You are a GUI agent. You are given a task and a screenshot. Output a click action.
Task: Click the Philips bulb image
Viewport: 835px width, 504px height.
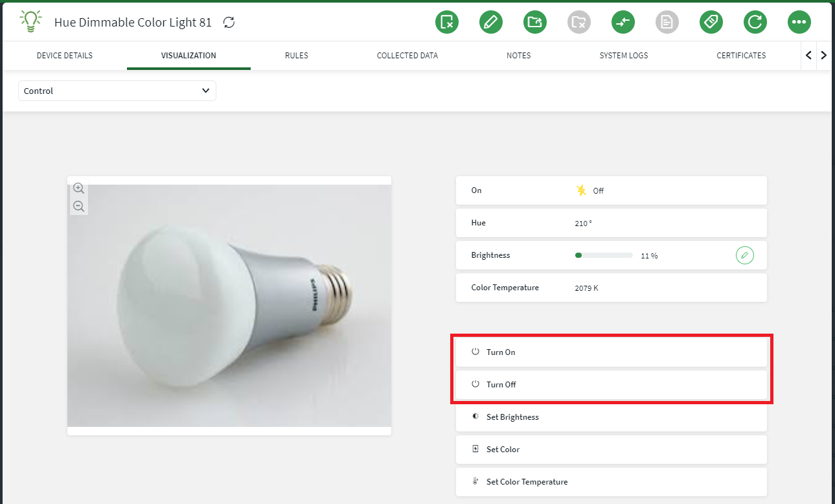pyautogui.click(x=229, y=306)
